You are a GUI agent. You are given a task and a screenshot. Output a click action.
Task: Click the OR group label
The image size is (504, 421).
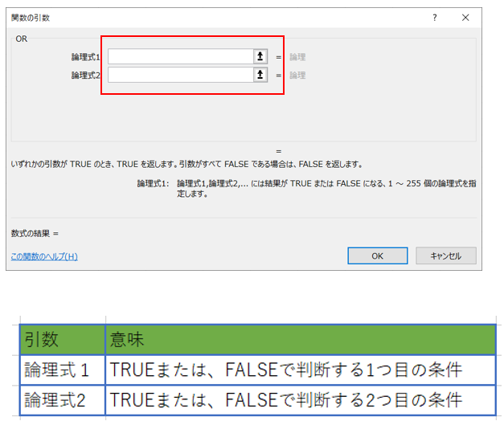(23, 39)
